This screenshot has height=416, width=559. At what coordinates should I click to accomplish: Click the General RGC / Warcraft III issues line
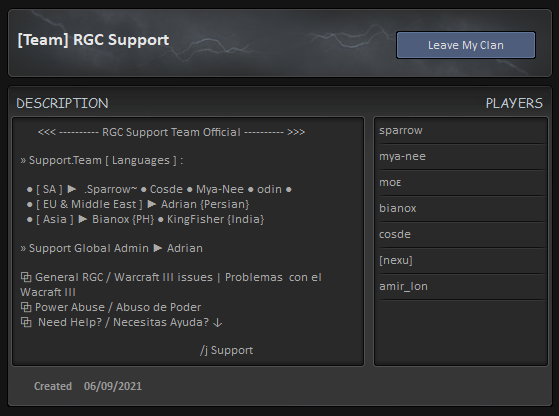(x=171, y=284)
